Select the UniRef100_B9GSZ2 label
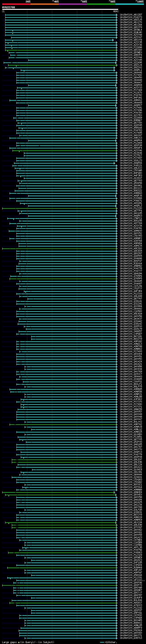This screenshot has height=644, width=146. point(131,191)
